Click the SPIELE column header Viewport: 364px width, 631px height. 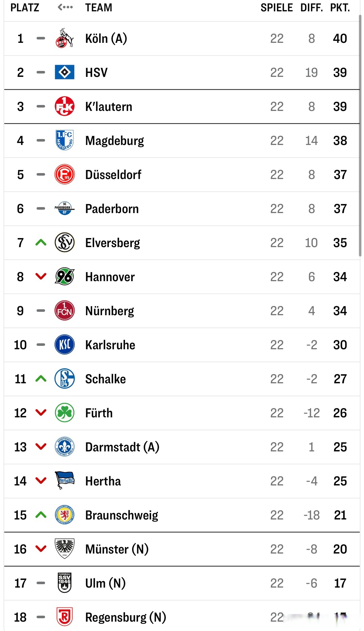[277, 8]
